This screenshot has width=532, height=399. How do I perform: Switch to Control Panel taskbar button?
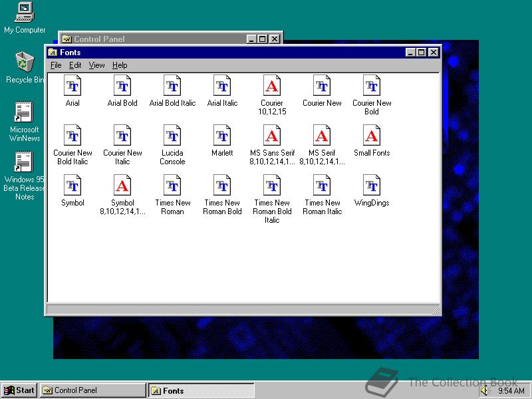(92, 390)
